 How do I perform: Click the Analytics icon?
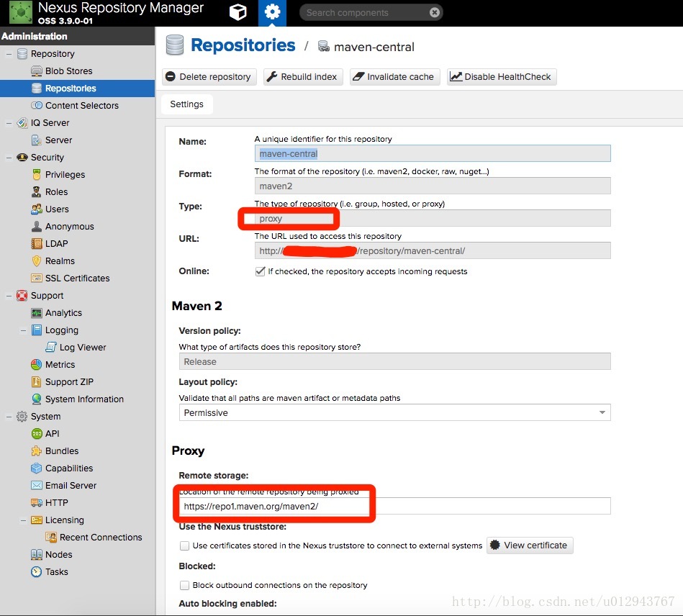click(x=37, y=313)
